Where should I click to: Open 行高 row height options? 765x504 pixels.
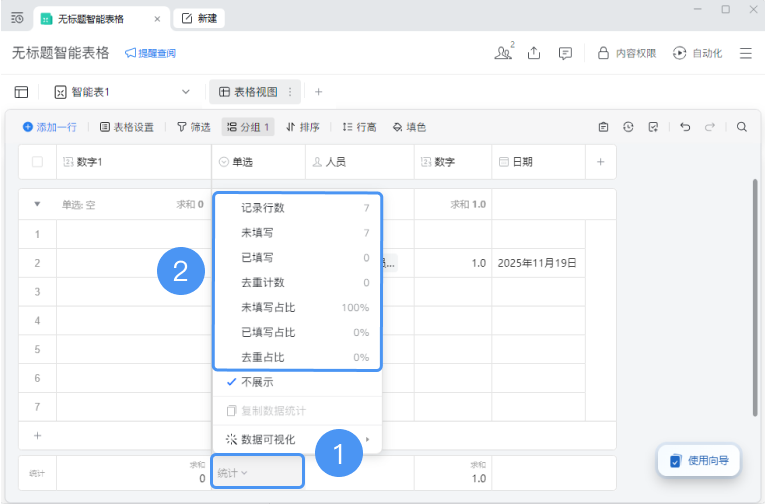359,127
